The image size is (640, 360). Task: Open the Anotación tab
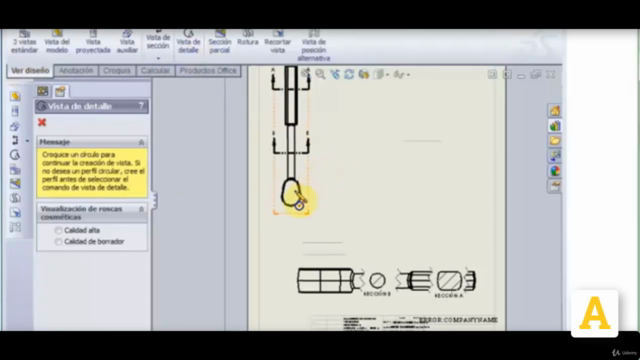point(76,71)
